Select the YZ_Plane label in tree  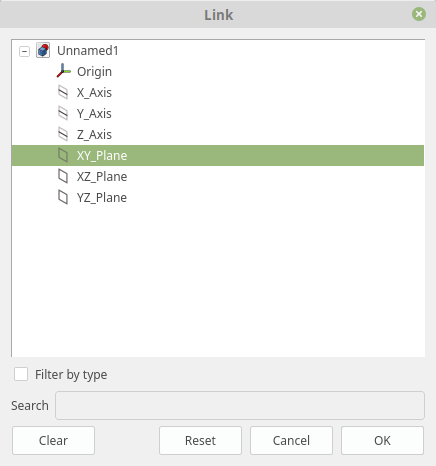tap(102, 198)
